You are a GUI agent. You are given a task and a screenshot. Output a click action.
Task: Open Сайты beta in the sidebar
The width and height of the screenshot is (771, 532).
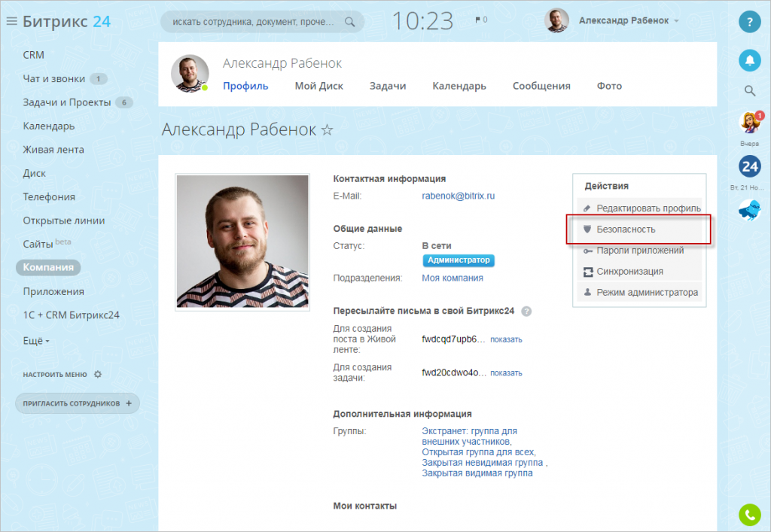tap(47, 243)
